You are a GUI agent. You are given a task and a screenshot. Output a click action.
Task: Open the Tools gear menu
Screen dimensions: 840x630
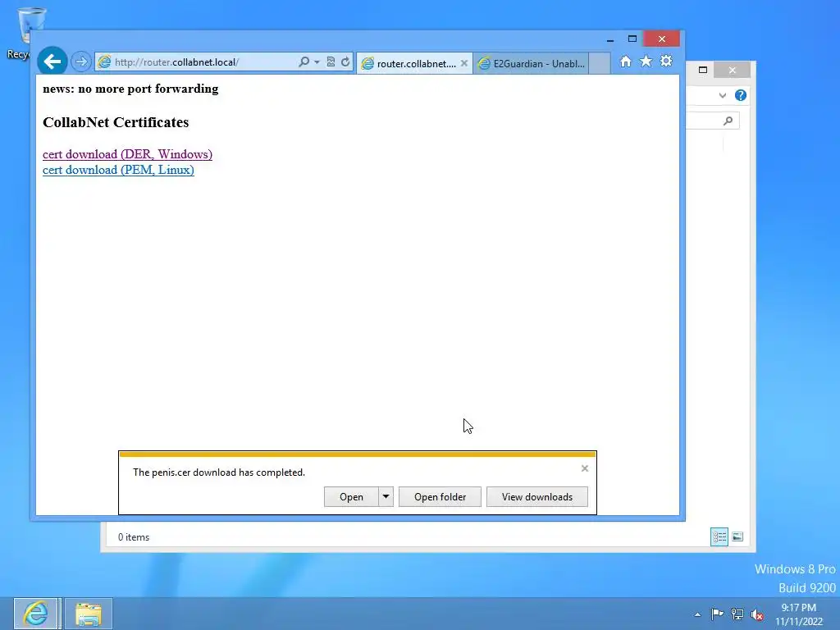666,61
